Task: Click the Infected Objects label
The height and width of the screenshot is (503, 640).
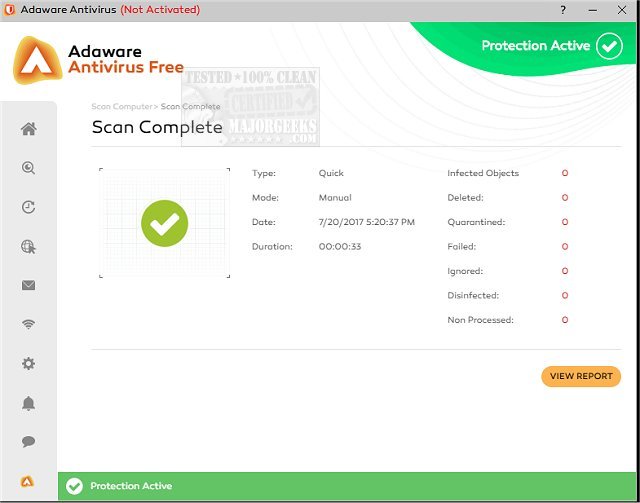Action: point(483,173)
